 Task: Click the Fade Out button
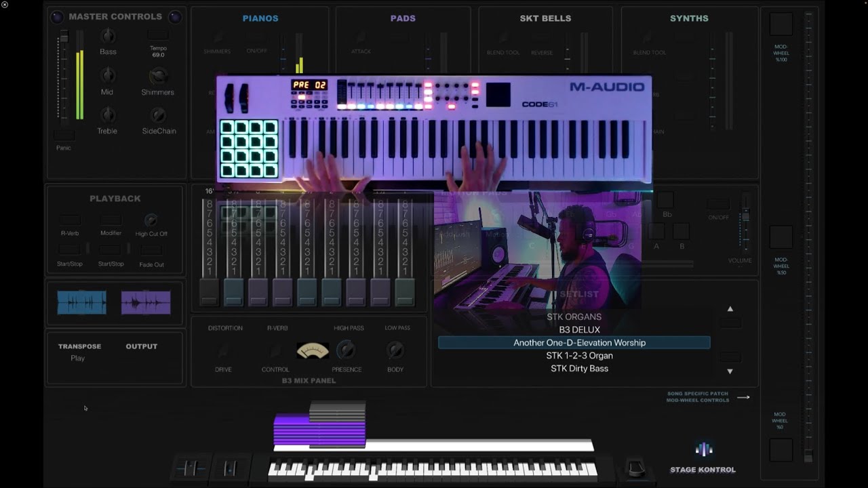coord(151,251)
